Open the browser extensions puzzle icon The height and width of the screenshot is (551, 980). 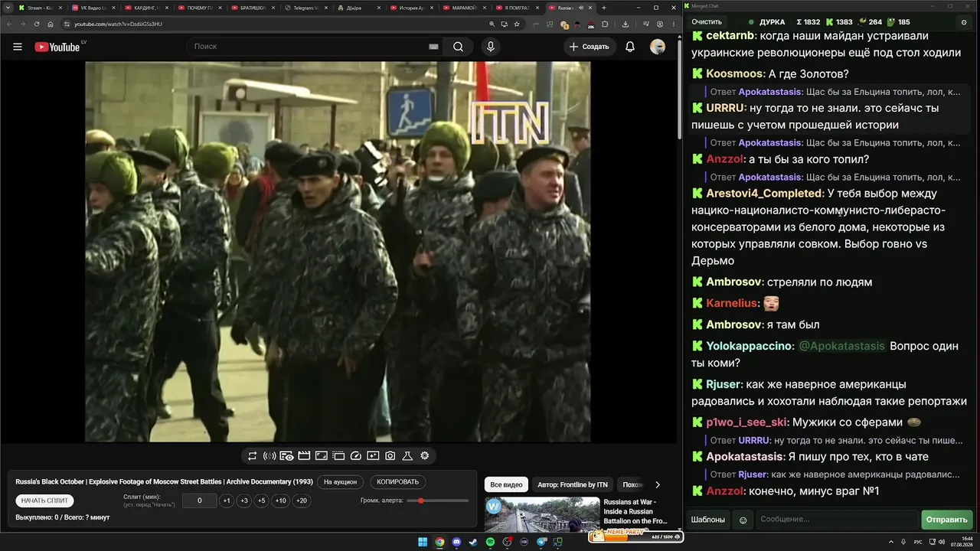(606, 24)
